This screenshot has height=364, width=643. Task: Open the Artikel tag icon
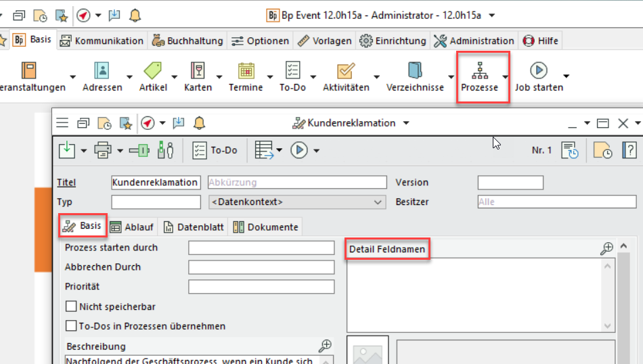(152, 70)
